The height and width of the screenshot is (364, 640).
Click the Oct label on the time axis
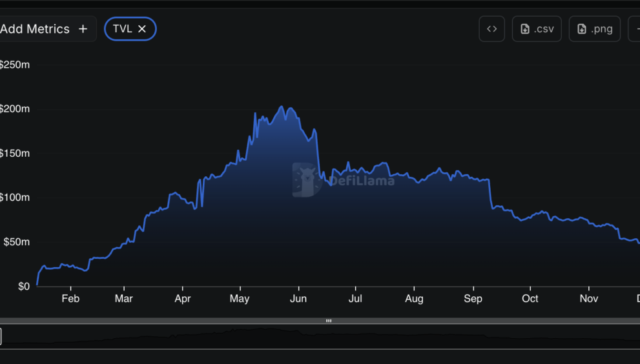pos(530,299)
